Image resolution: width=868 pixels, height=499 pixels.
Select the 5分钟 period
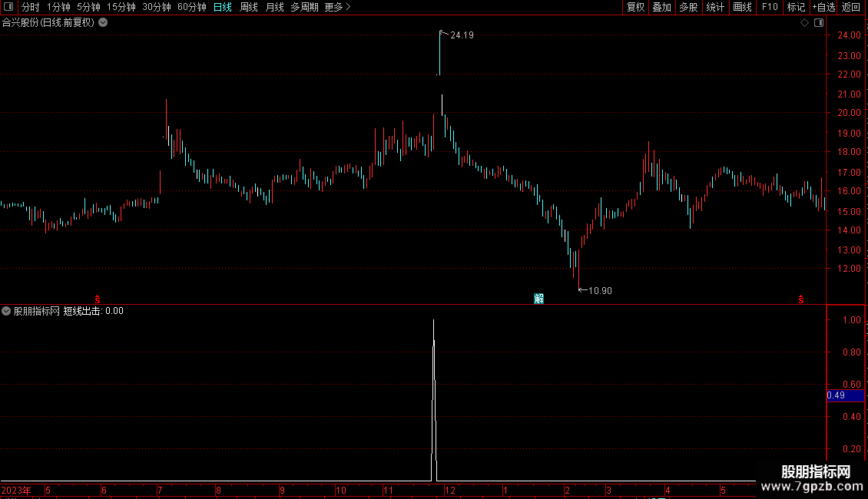tap(88, 7)
